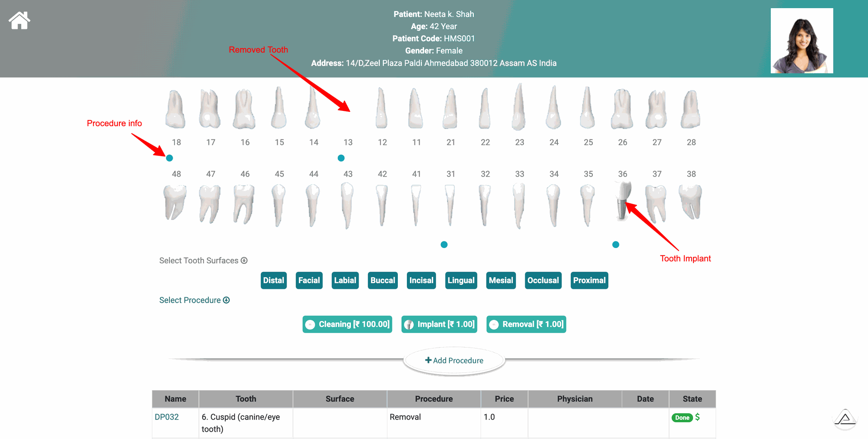Select upper molar tooth 26
This screenshot has height=439, width=868.
click(x=622, y=109)
